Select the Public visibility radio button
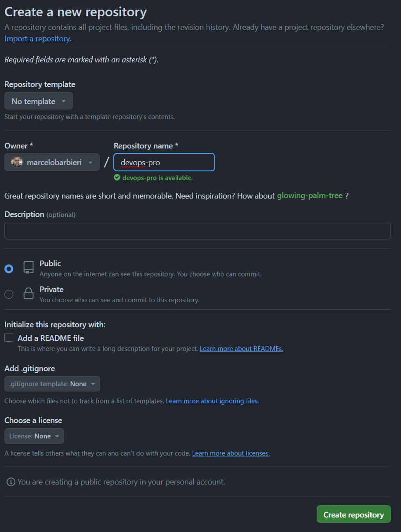The image size is (401, 532). pos(9,268)
